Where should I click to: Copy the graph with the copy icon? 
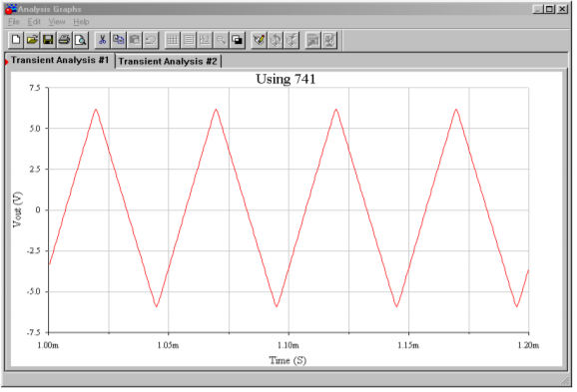tap(119, 39)
